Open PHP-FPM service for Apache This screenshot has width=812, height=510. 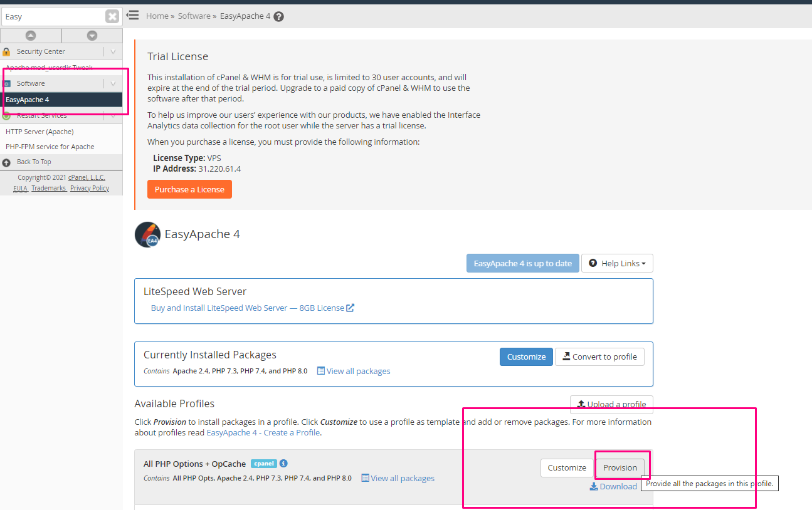pos(50,147)
